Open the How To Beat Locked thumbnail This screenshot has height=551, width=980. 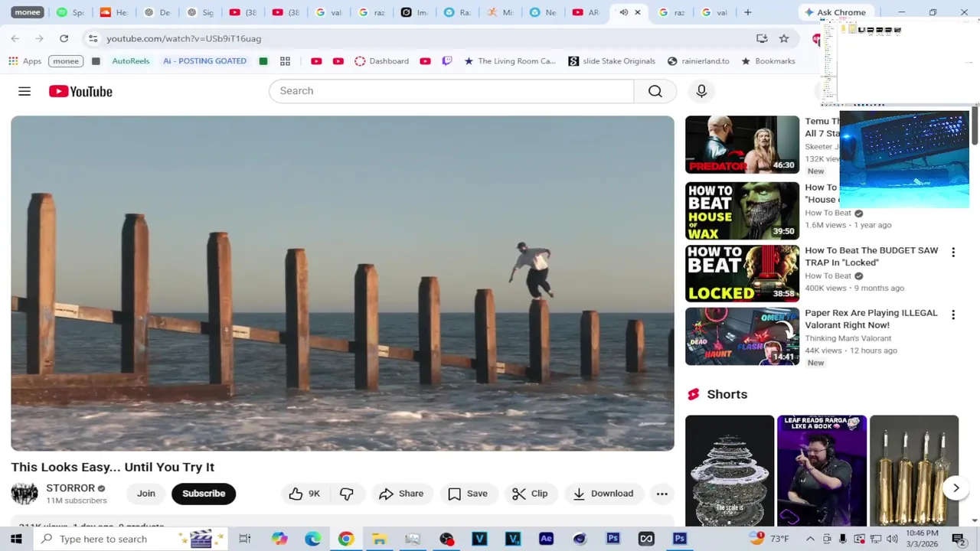[742, 273]
